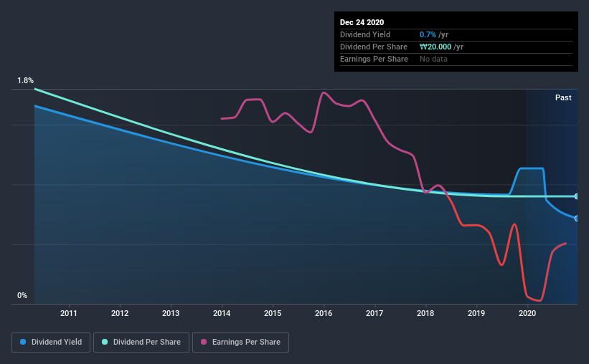The image size is (589, 364).
Task: Click the 2018 x-axis label
Action: point(425,313)
